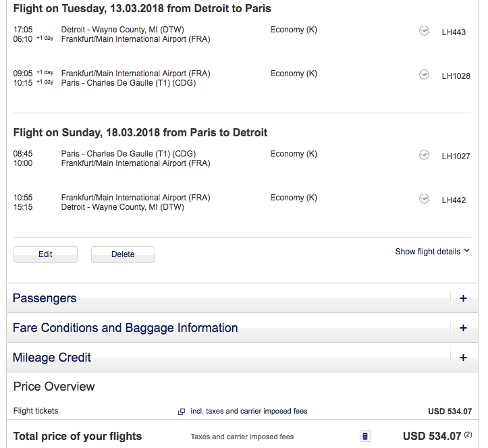Viewport: 488px width, 448px height.
Task: Click the Lufthansa logo beside flight LH443
Action: 424,31
